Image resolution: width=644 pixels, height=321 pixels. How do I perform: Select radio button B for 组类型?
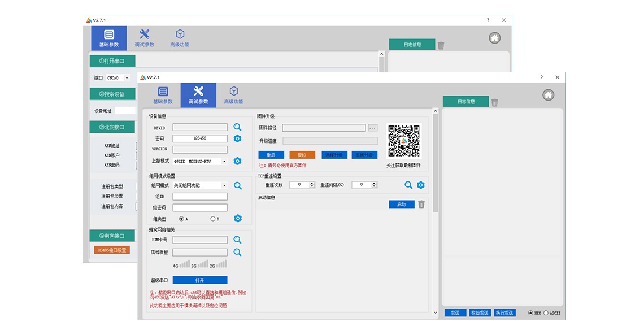(x=212, y=219)
